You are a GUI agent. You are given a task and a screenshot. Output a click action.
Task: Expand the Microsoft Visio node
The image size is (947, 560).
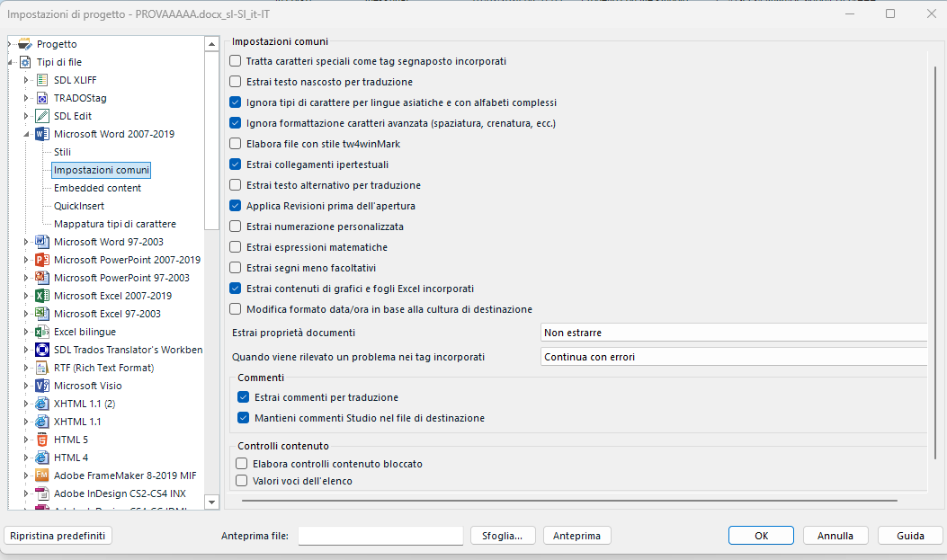(x=26, y=386)
